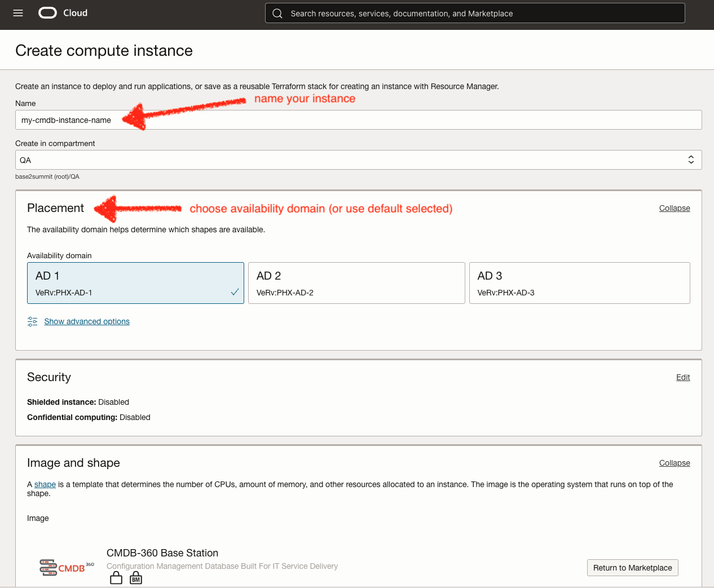Show advanced options for placement
The image size is (714, 588).
pos(87,321)
